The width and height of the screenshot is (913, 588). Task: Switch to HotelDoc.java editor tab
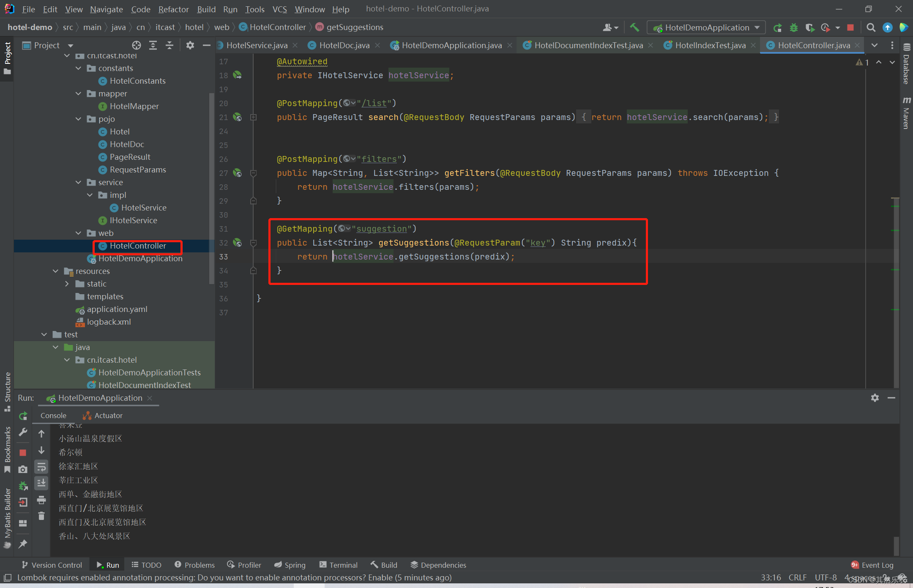[344, 45]
